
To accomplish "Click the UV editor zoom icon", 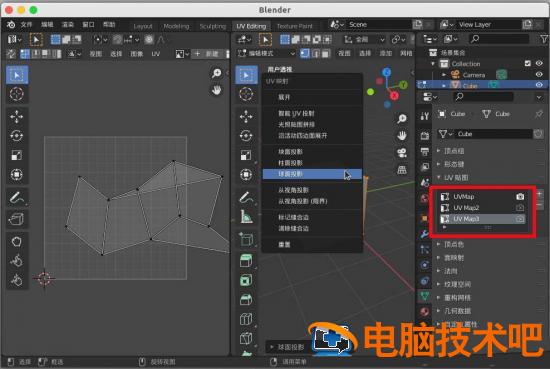I will click(217, 73).
